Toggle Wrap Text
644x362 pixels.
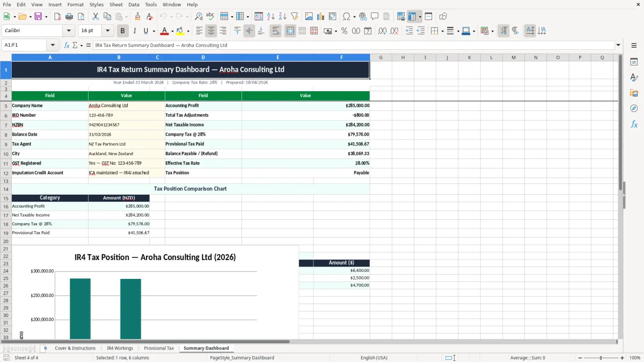[275, 31]
